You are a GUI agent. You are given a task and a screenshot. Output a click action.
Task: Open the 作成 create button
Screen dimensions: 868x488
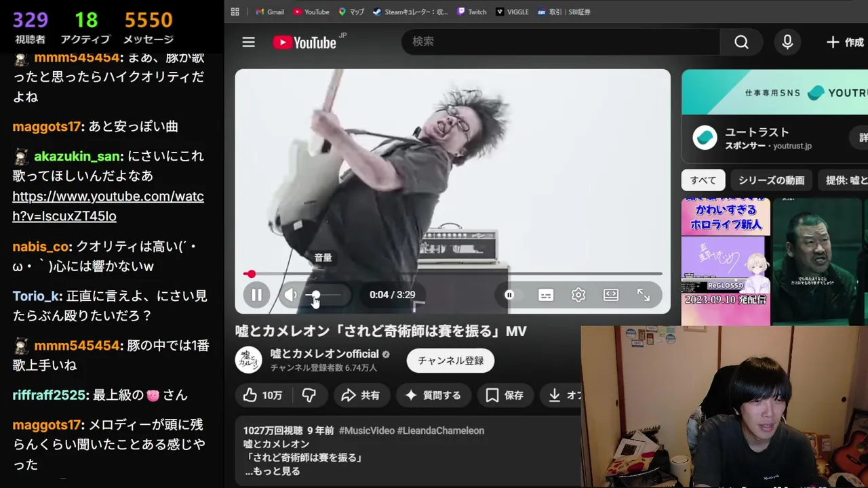[x=845, y=42]
